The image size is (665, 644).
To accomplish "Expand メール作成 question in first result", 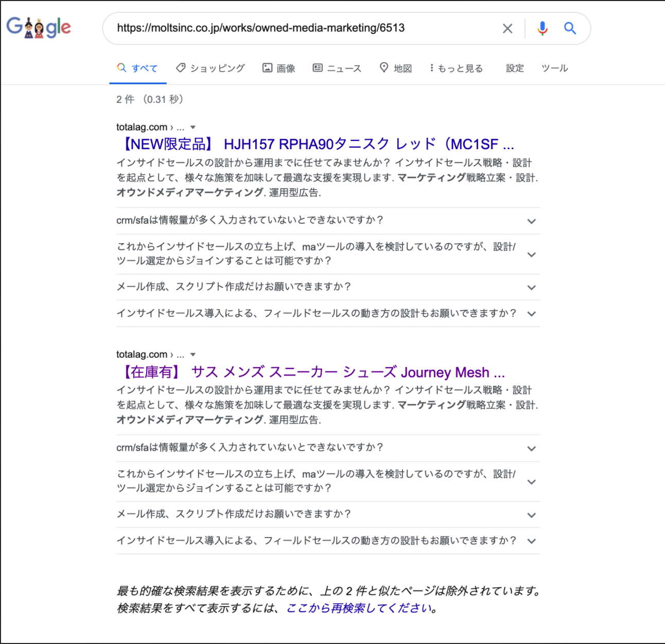I will [x=328, y=287].
